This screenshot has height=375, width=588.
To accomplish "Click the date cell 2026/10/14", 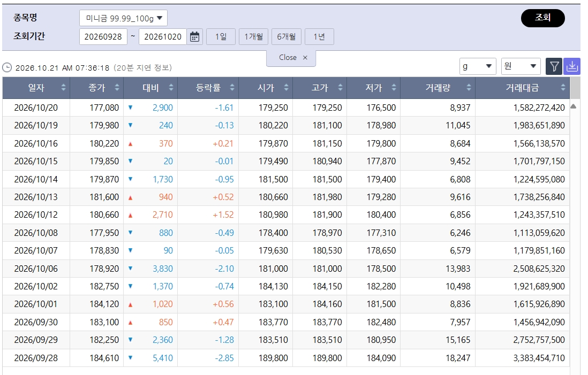I will coord(36,179).
